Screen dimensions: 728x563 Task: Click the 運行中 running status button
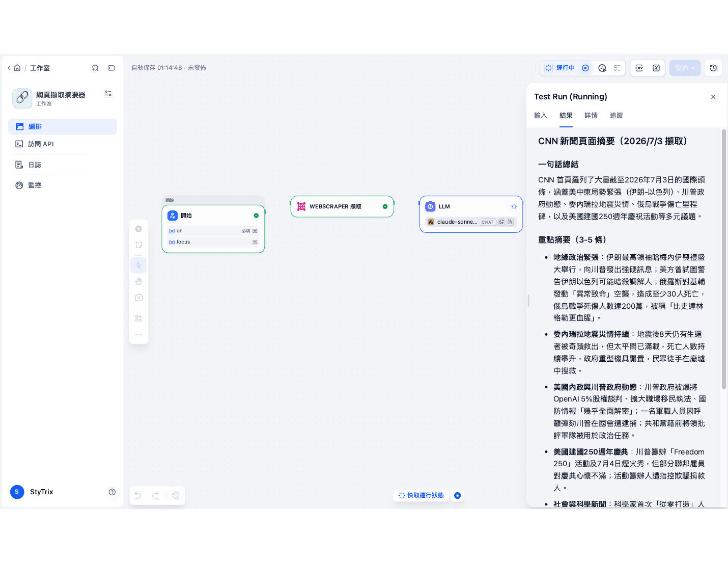560,68
